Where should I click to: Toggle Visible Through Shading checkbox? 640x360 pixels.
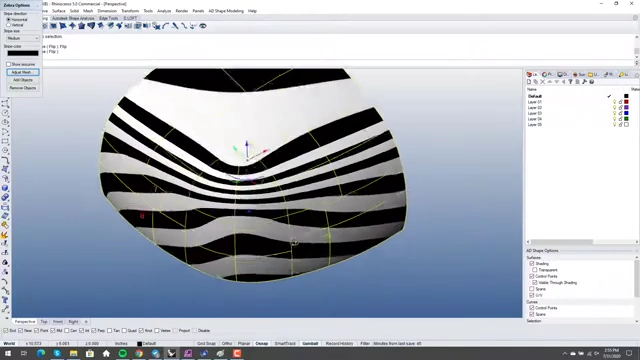click(535, 282)
